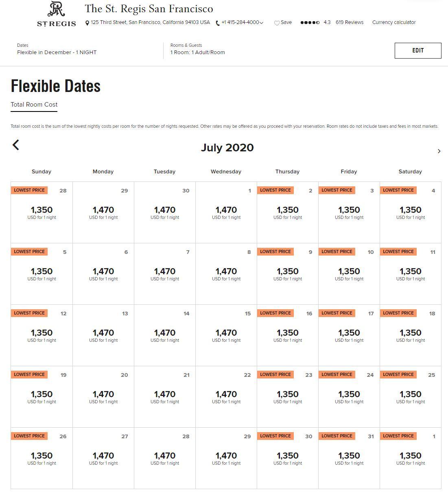Image resolution: width=448 pixels, height=494 pixels.
Task: Click the Rooms & Guests field
Action: pos(198,49)
